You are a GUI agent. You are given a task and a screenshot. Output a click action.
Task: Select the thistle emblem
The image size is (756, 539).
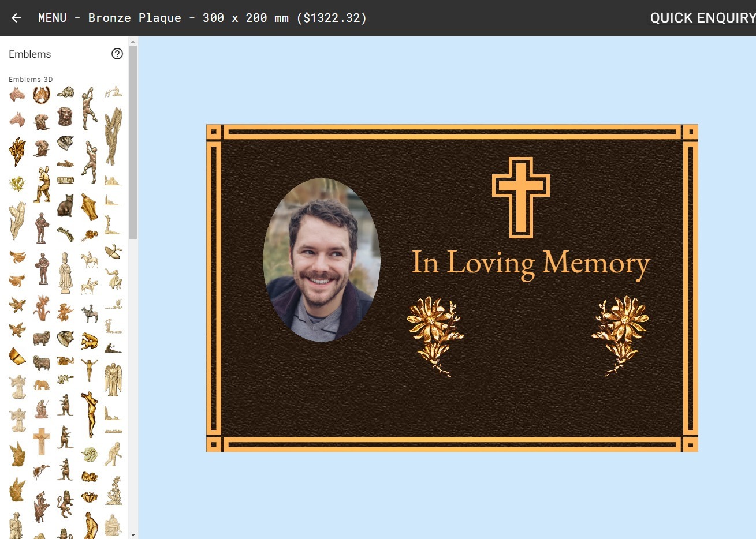(17, 184)
